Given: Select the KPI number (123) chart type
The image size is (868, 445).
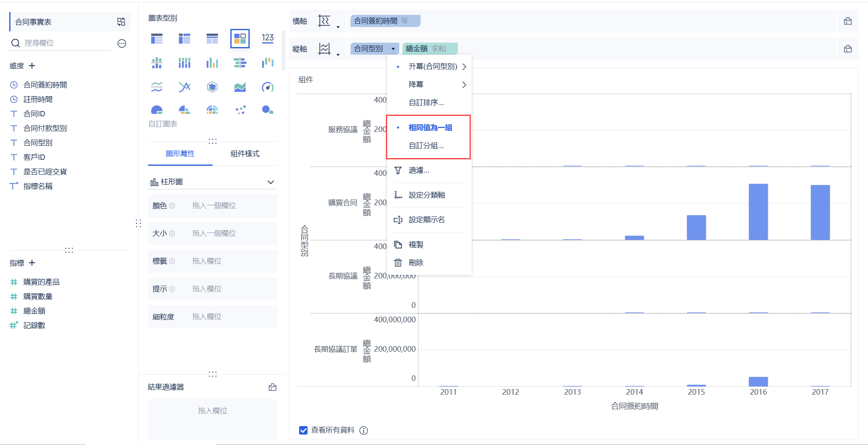Looking at the screenshot, I should click(267, 39).
